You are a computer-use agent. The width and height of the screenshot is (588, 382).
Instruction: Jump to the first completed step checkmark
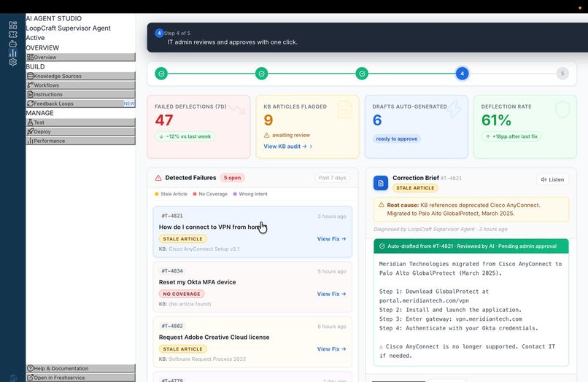161,74
